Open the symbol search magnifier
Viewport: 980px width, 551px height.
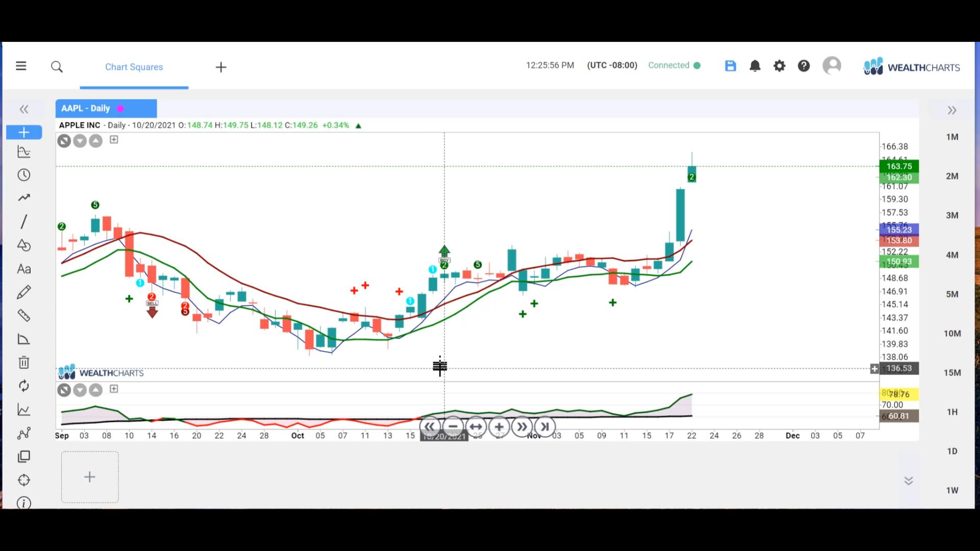(57, 67)
